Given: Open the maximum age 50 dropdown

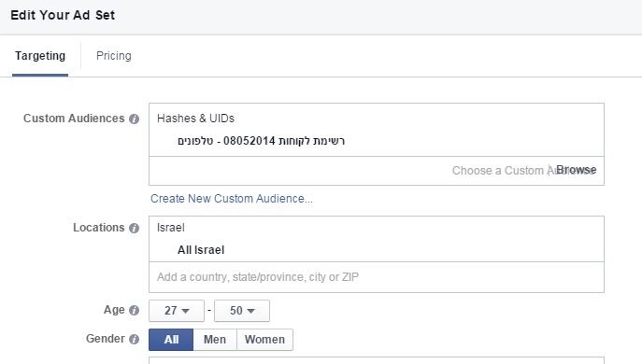Looking at the screenshot, I should (242, 311).
